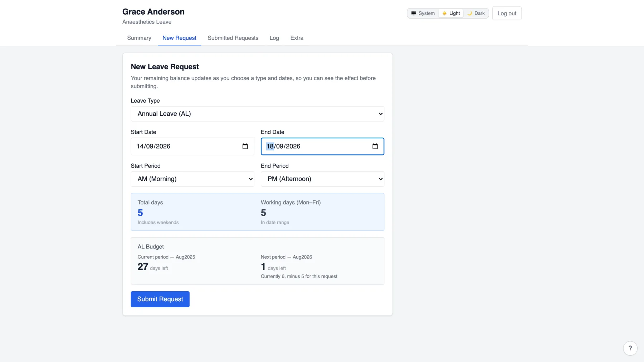Open the End Date calendar picker icon
This screenshot has height=362, width=644.
click(375, 147)
